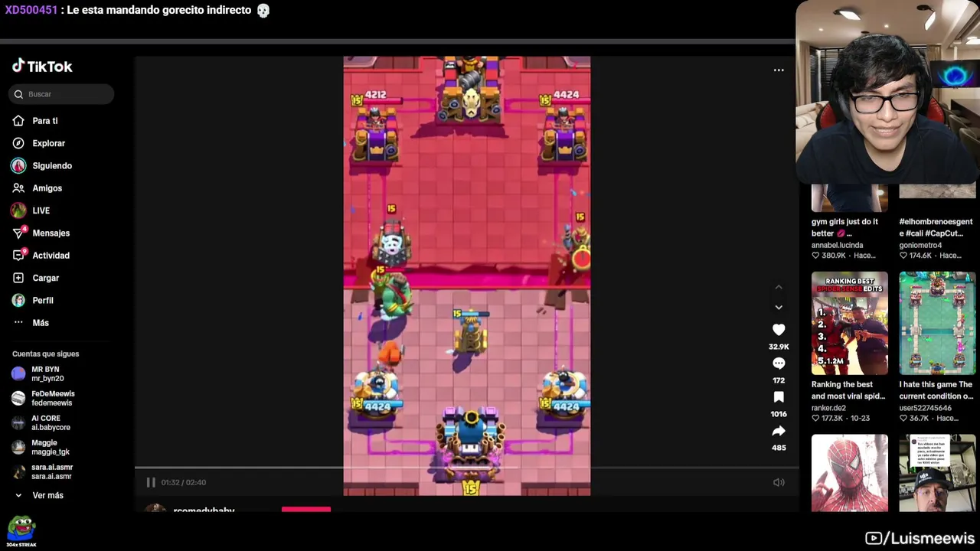Go to previous video with up arrow

[x=779, y=288]
